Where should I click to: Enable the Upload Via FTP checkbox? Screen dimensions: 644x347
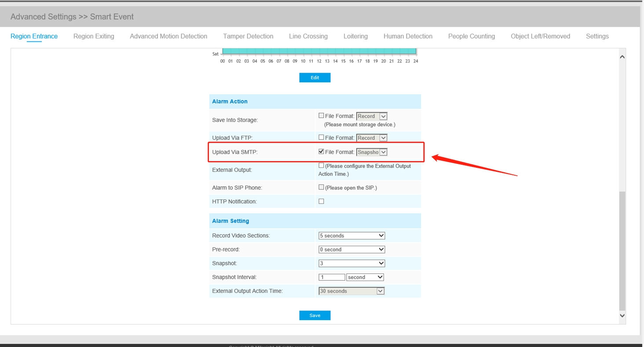point(321,137)
